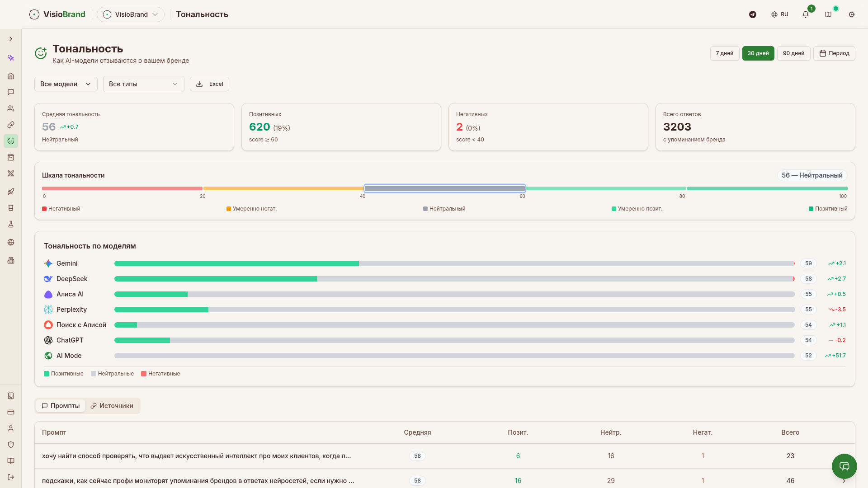Select the Промпты tab

point(61,406)
